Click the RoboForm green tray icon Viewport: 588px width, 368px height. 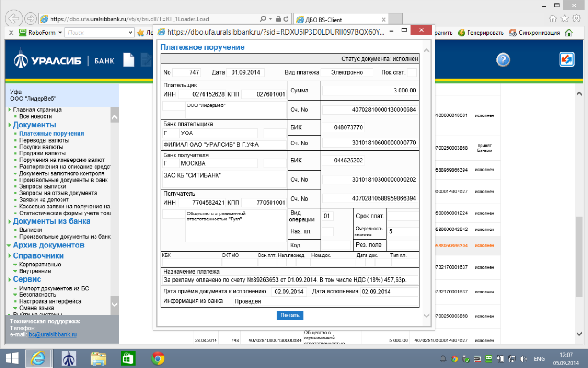tap(490, 359)
